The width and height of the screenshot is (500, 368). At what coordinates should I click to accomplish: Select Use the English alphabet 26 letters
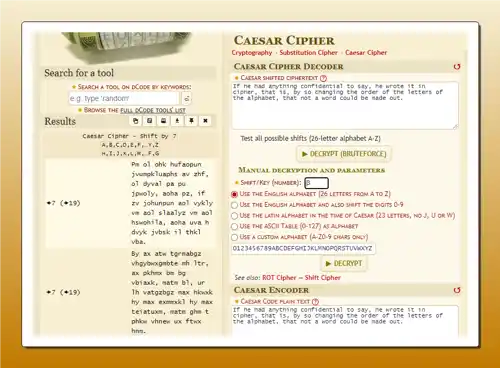(x=234, y=194)
